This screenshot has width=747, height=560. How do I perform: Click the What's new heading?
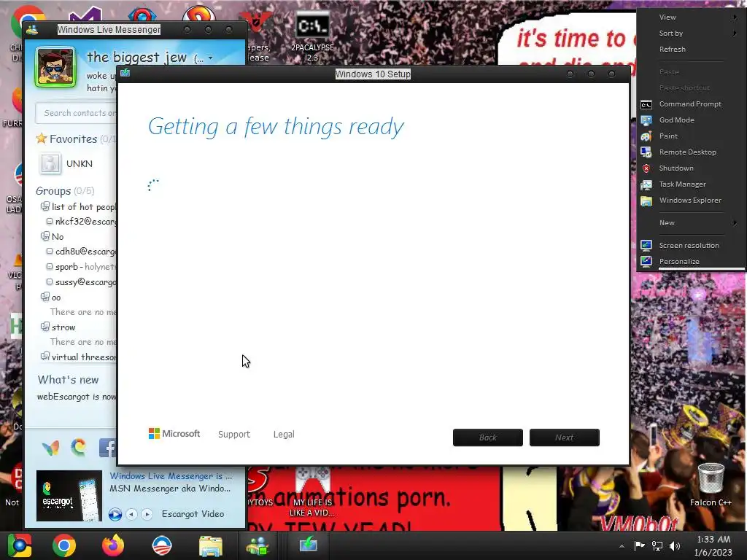pos(68,379)
